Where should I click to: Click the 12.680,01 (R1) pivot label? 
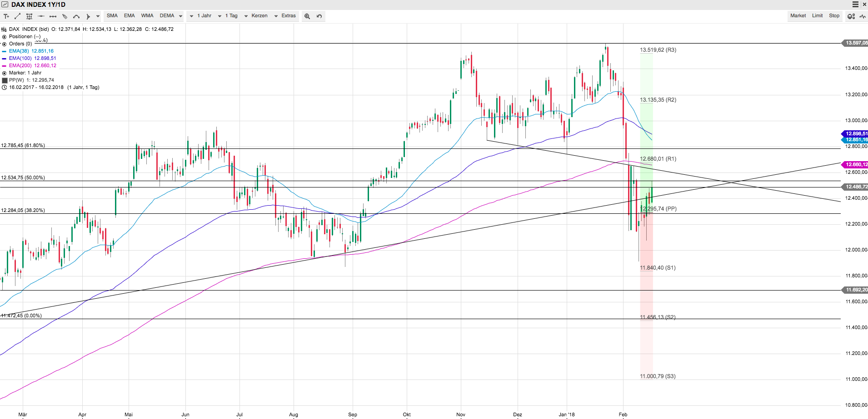[x=658, y=159]
